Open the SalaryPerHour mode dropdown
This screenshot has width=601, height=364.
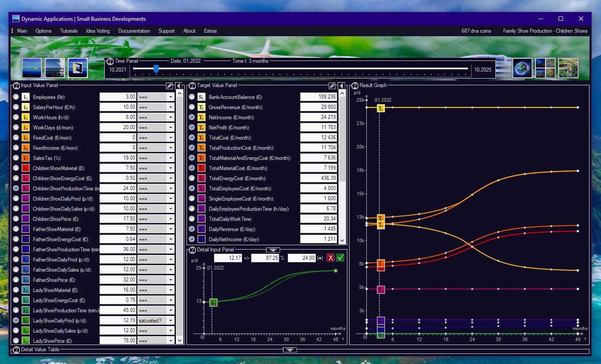pyautogui.click(x=156, y=107)
